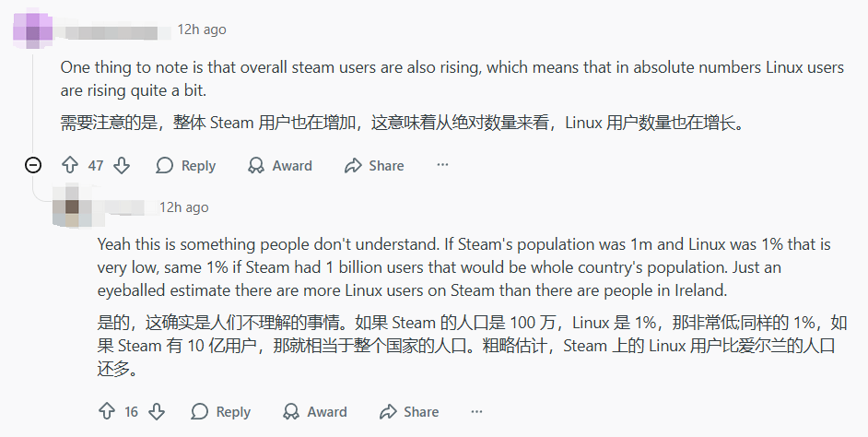This screenshot has height=437, width=868.
Task: Collapse the comment thread with minus button
Action: coord(32,165)
